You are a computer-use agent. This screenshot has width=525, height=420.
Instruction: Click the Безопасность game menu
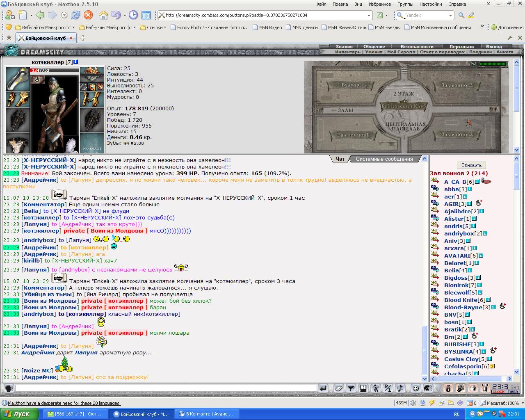[x=417, y=47]
